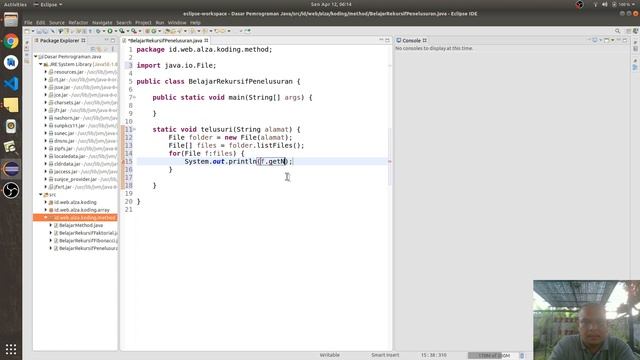Open the Run menu
Viewport: 640px width, 360px height.
pyautogui.click(x=160, y=22)
